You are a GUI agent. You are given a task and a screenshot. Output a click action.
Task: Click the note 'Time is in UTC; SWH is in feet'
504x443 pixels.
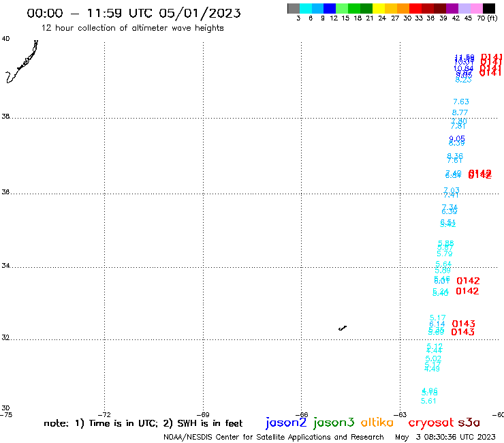143,423
